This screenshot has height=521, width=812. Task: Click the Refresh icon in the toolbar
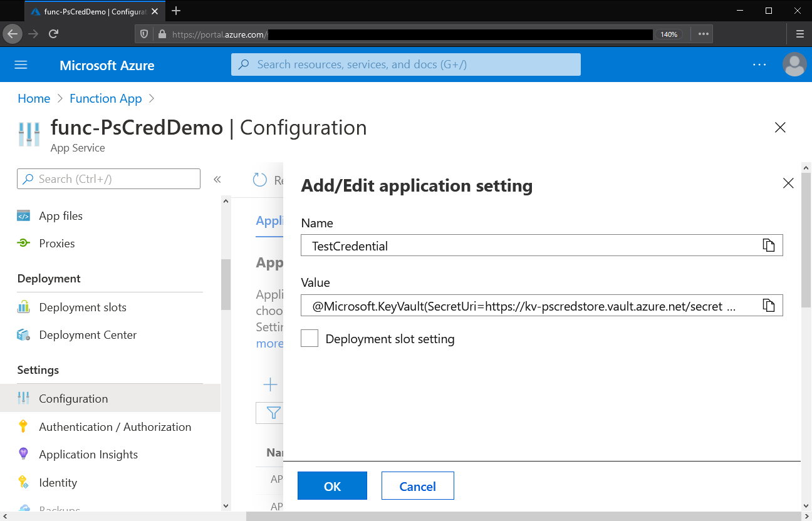click(x=260, y=180)
